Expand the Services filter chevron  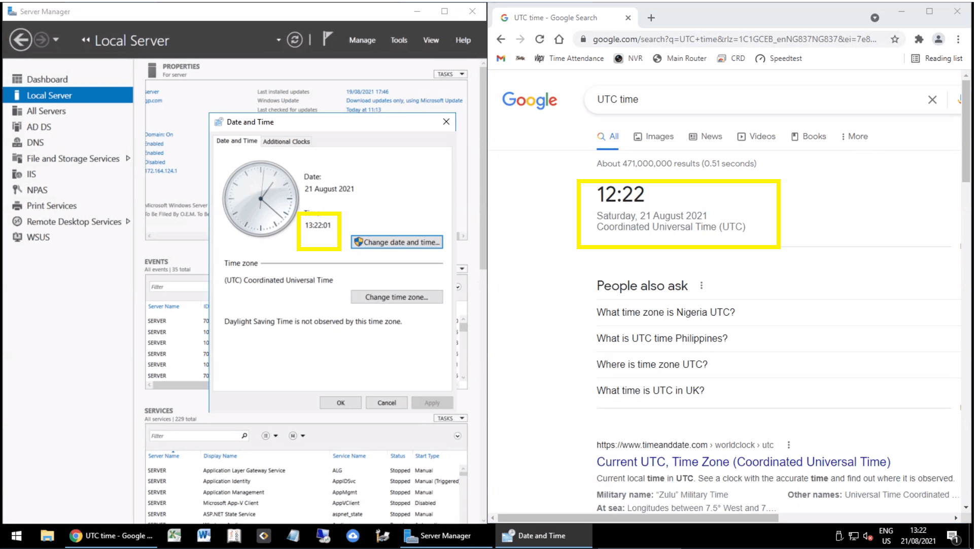coord(458,436)
